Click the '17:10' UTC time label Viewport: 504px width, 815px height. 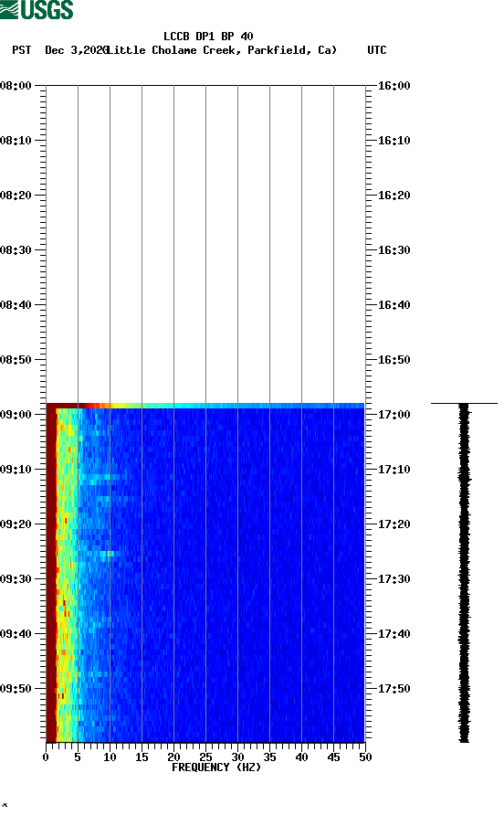(x=394, y=470)
